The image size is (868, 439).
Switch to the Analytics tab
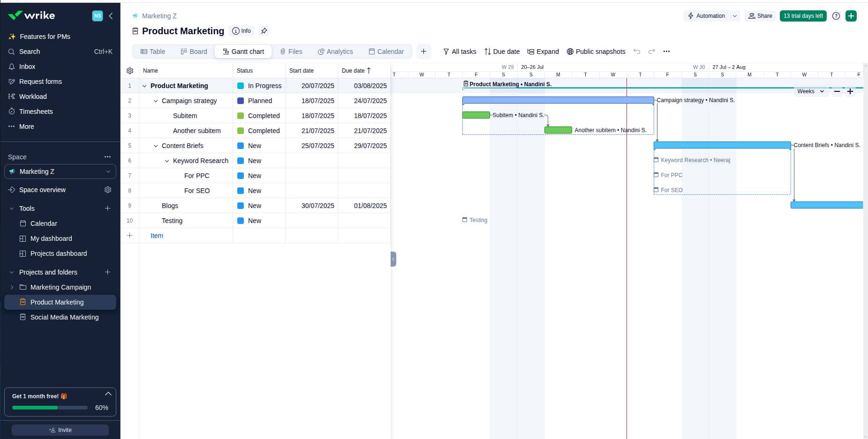(335, 52)
